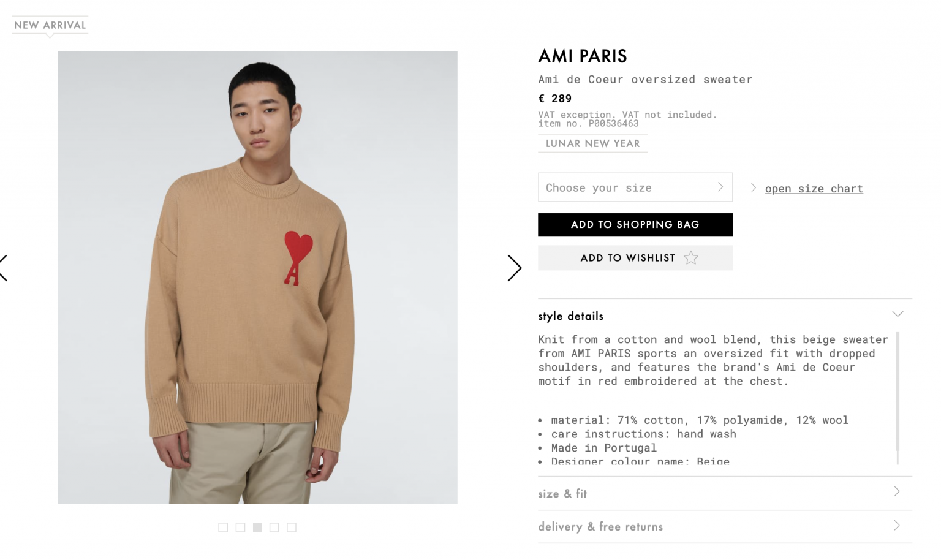Open the Choose your size dropdown

point(635,187)
